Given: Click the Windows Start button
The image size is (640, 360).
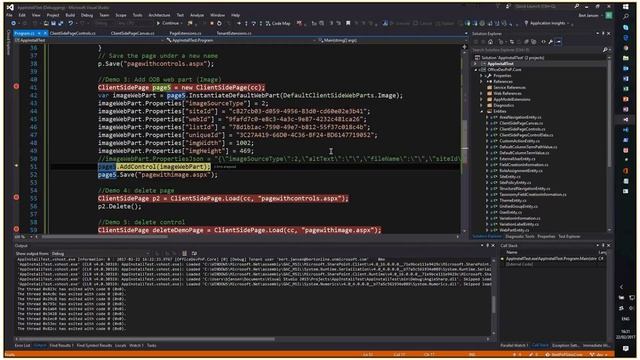Looking at the screenshot, I should [626, 7].
